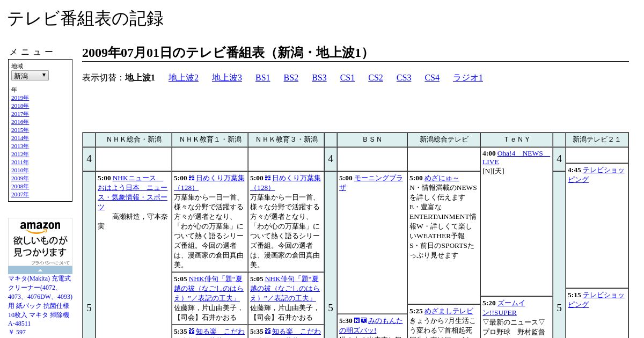Open Oha!4 NEWS LIVE program link
The image size is (644, 338).
point(516,157)
